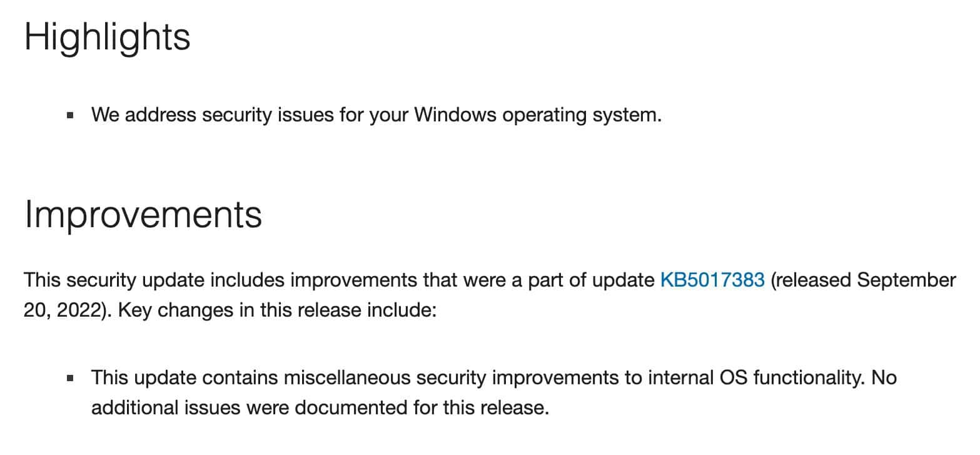The height and width of the screenshot is (455, 980).
Task: Click the sentence 'We address security issues'
Action: click(x=212, y=115)
